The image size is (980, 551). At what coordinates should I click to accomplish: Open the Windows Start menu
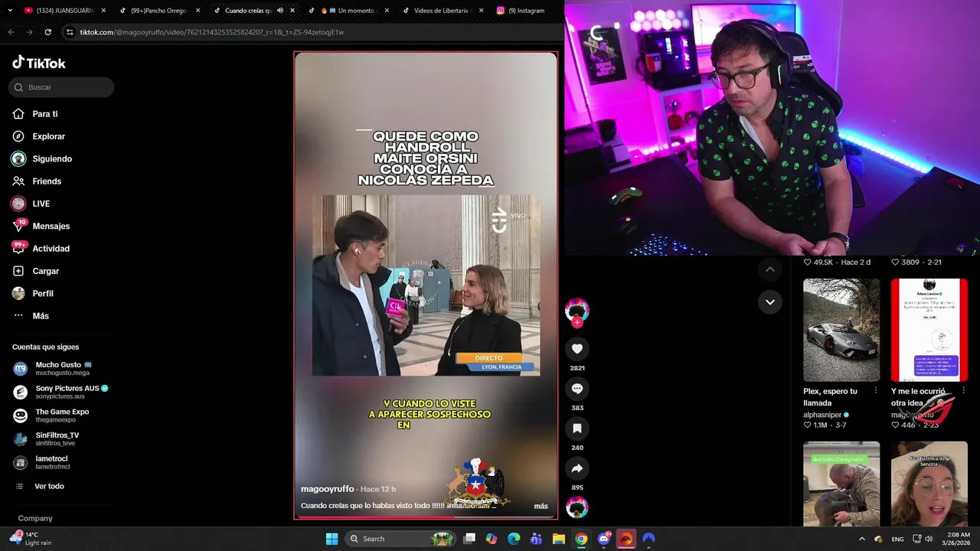click(332, 539)
